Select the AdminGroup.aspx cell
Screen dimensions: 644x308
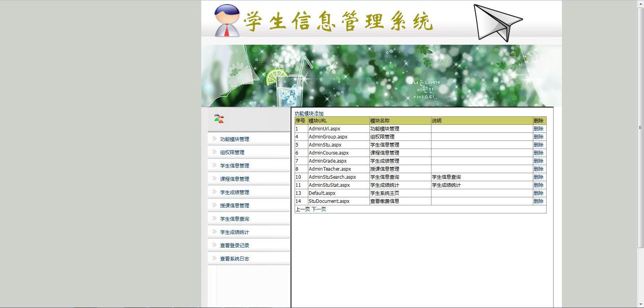(x=339, y=137)
